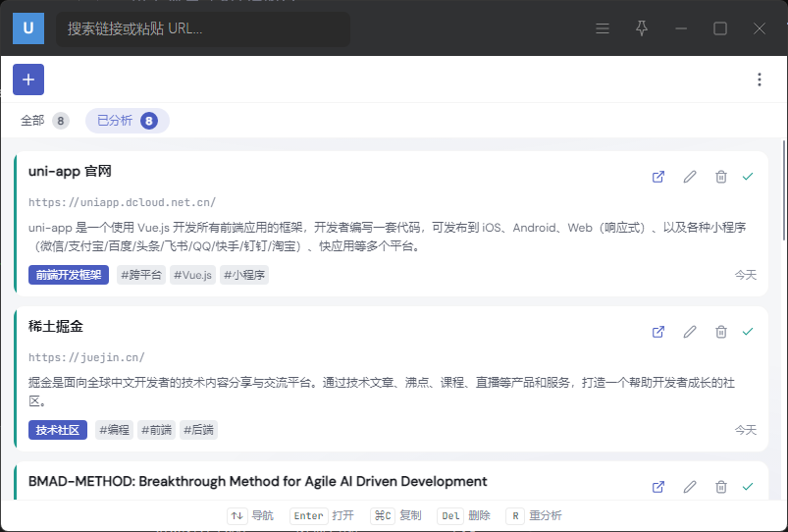This screenshot has width=788, height=532.
Task: Toggle the checkmark on uni-app 官网
Action: [x=748, y=177]
